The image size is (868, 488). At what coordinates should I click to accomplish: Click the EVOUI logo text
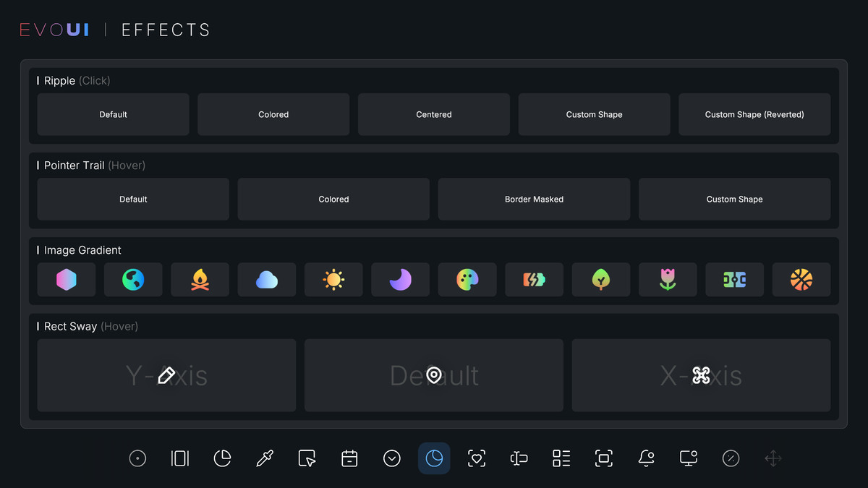[54, 29]
